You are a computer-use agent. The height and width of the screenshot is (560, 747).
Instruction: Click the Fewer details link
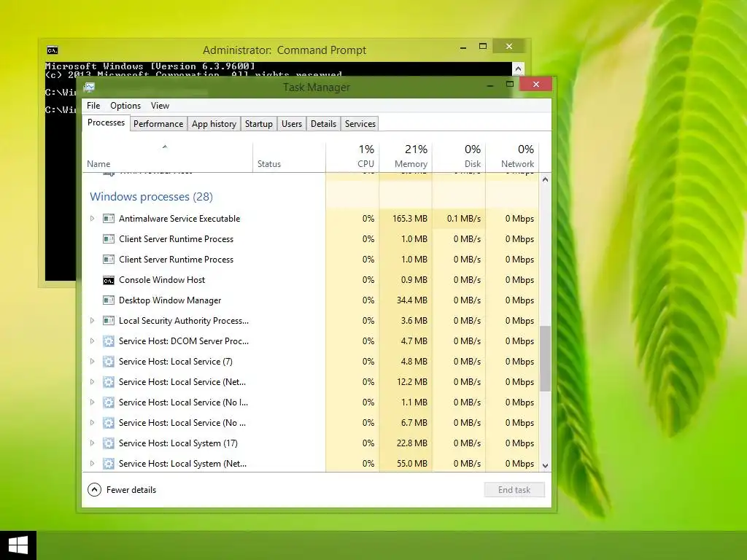click(131, 489)
